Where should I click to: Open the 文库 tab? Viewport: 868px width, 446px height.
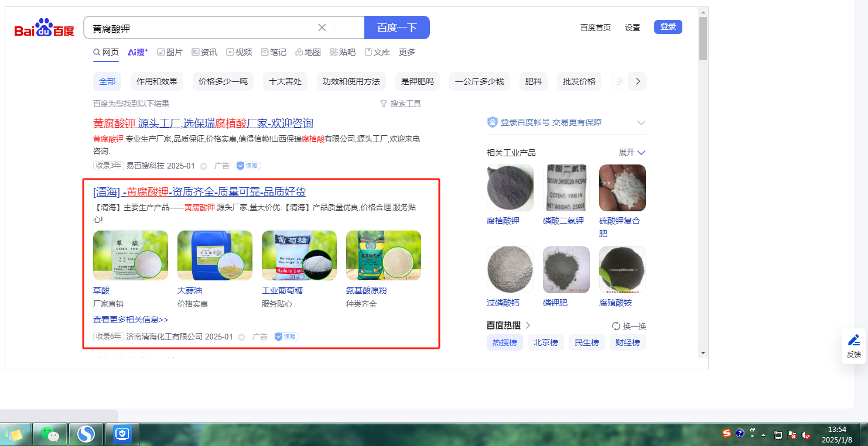pyautogui.click(x=377, y=52)
